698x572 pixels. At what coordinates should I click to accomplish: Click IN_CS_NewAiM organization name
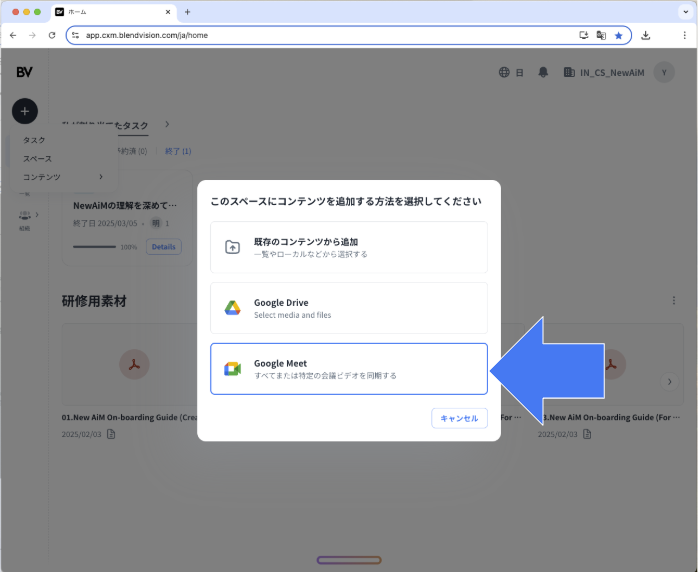tap(612, 73)
